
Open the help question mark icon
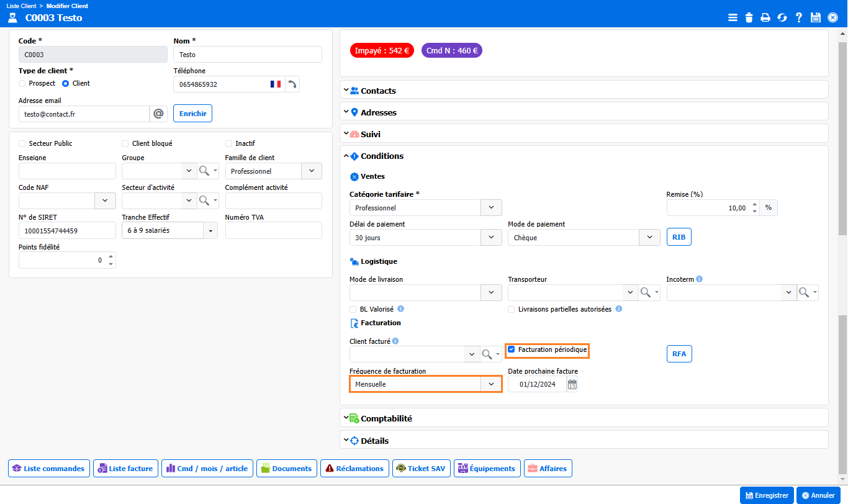click(x=799, y=17)
